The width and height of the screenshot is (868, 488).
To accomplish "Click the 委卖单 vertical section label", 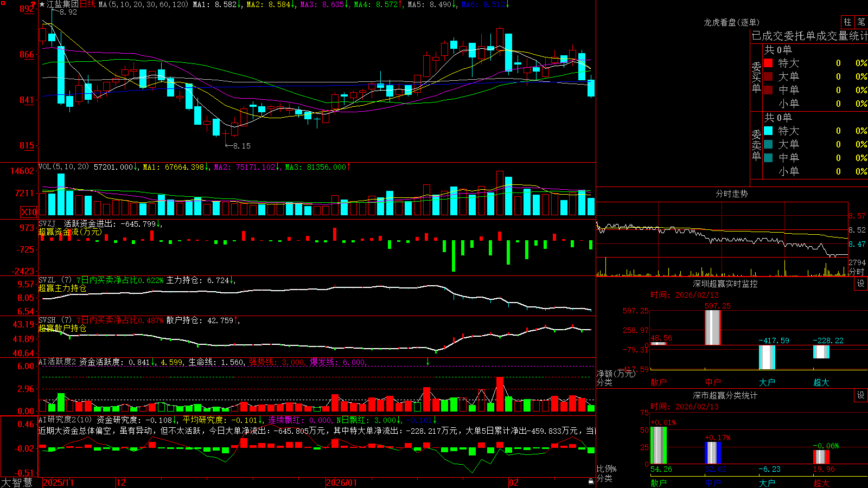I will pos(756,145).
